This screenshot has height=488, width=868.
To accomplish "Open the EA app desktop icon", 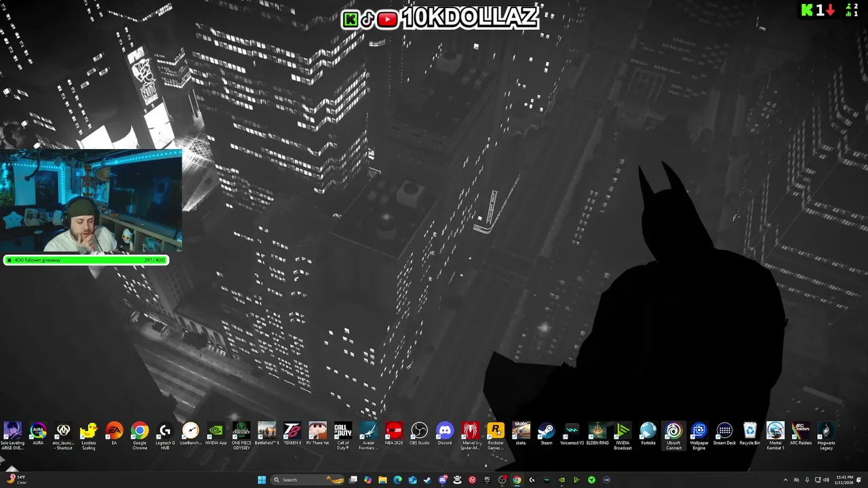I will (x=114, y=434).
